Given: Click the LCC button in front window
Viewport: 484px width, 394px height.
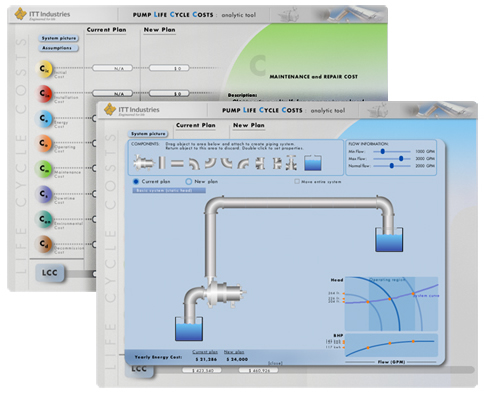Looking at the screenshot, I should click(x=139, y=370).
